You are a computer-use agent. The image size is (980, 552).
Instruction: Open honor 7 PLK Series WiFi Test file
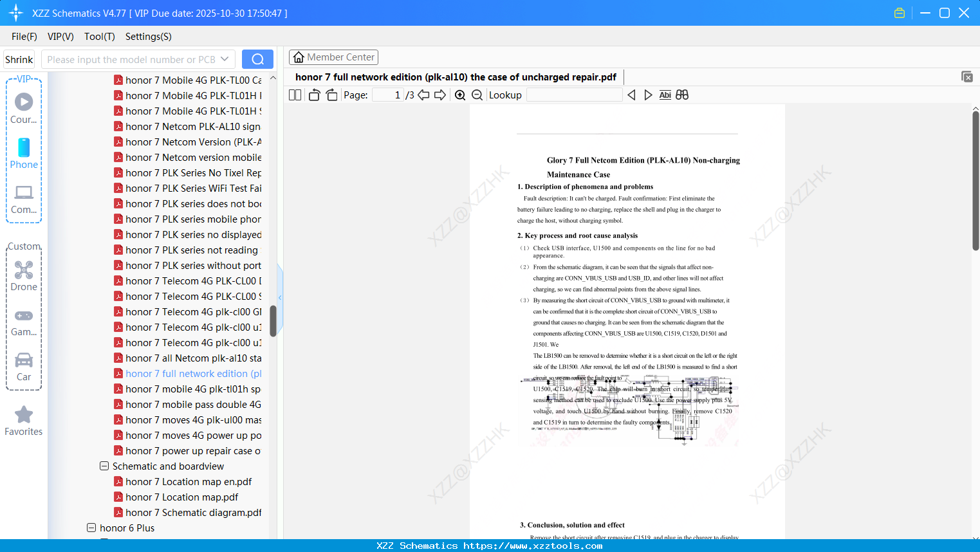[x=194, y=188]
